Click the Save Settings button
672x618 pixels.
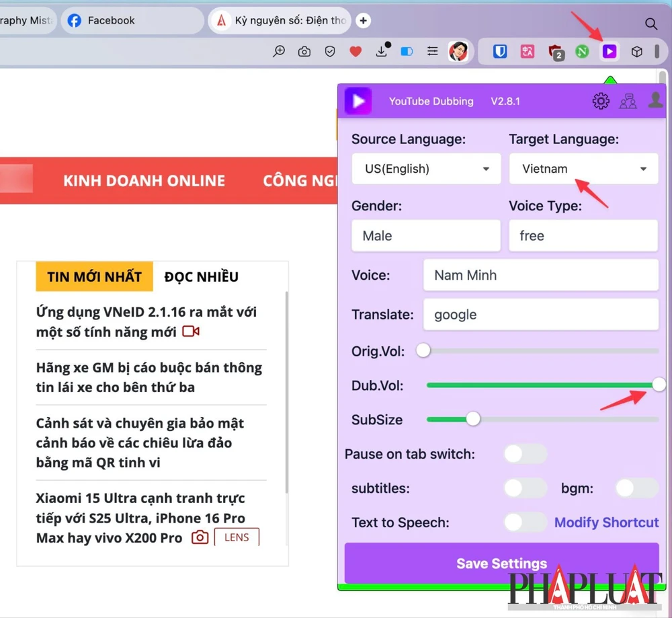click(x=501, y=564)
